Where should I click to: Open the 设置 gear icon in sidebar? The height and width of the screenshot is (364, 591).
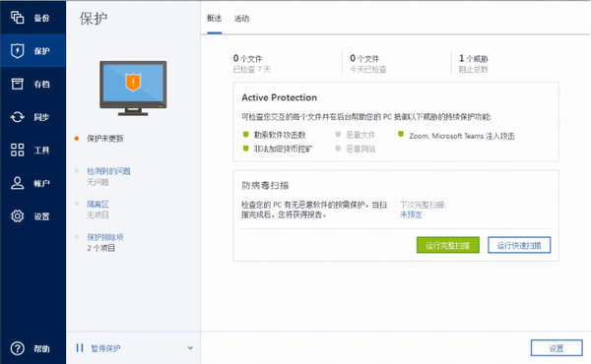[x=18, y=216]
